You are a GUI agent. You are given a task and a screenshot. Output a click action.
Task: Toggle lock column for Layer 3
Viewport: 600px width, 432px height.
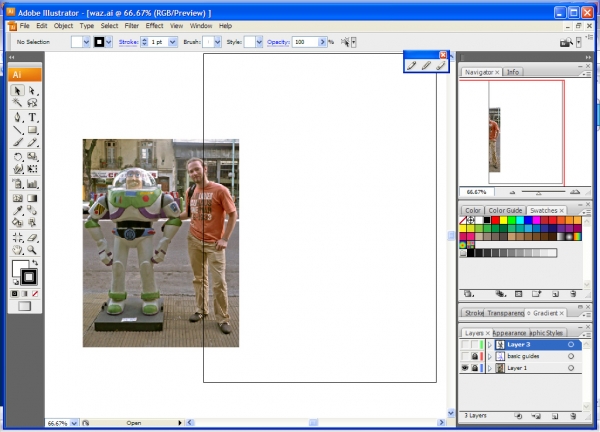[x=474, y=345]
